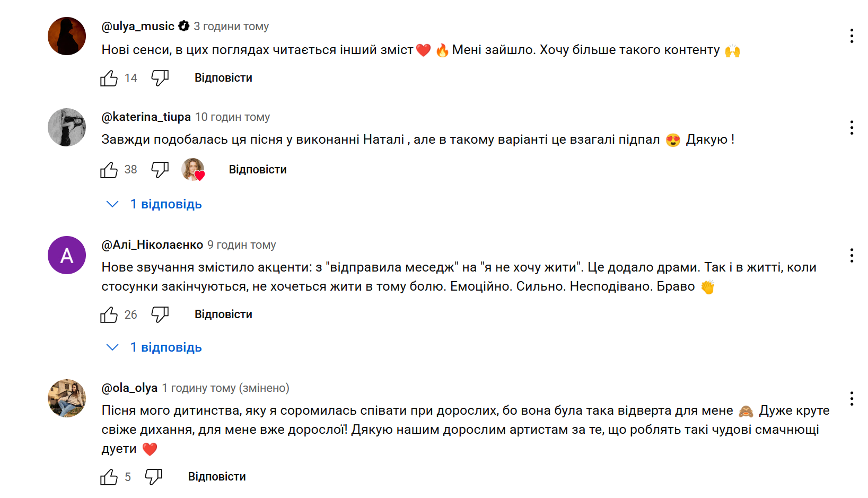Screen dimensions: 868x498
Task: Like the @ulya_music comment
Action: [x=109, y=78]
